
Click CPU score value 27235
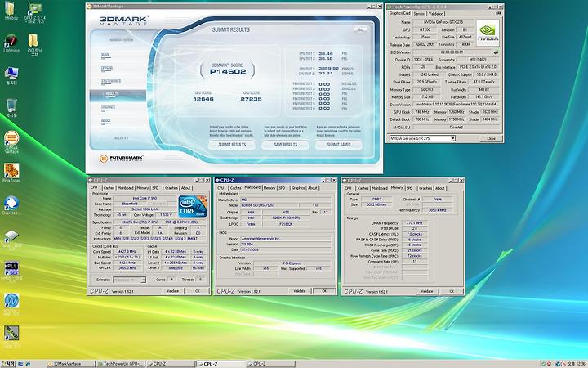coord(251,99)
